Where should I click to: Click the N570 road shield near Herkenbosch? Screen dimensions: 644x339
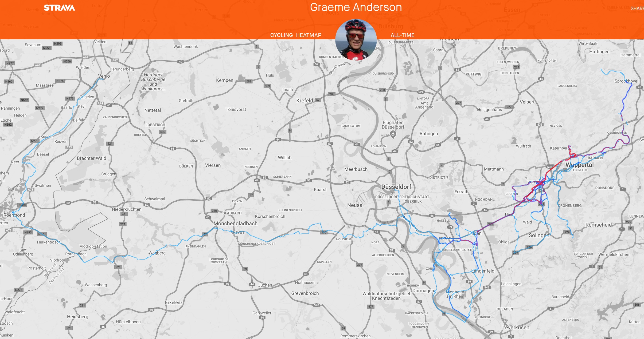pos(42,234)
